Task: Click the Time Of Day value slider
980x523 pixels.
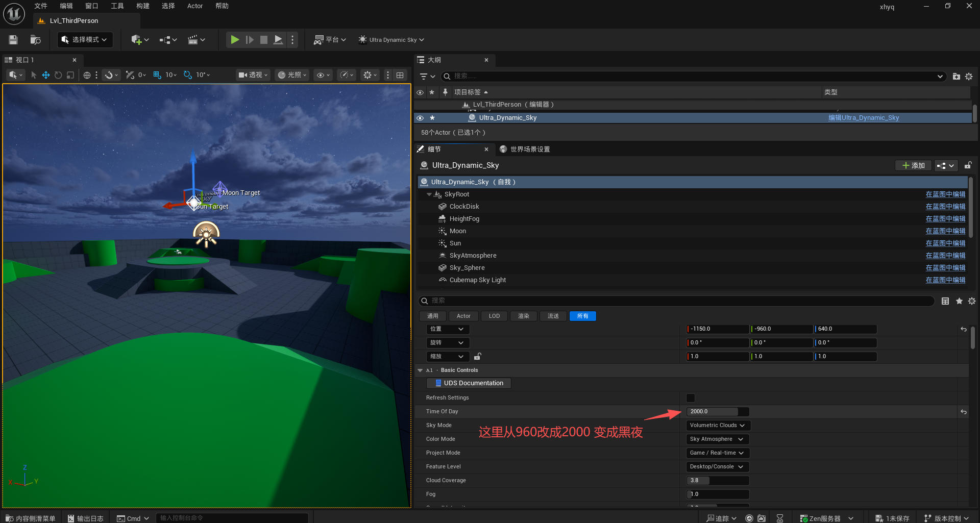Action: pyautogui.click(x=718, y=412)
